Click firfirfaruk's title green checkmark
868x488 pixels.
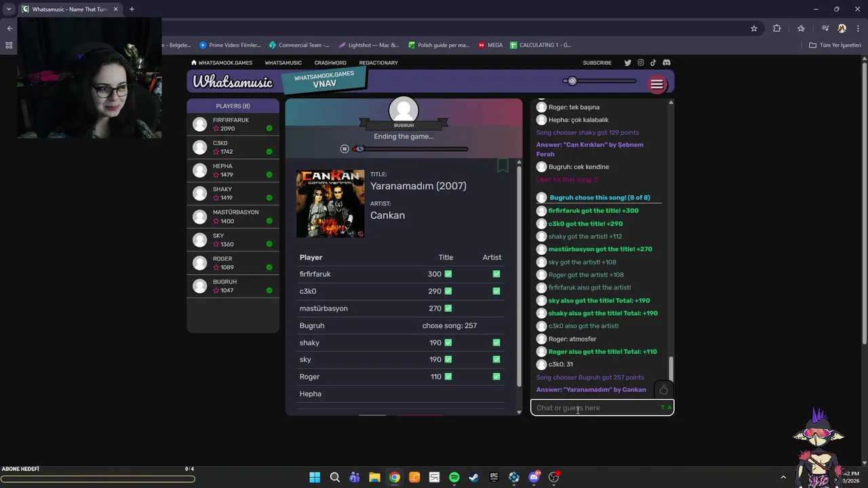(448, 274)
